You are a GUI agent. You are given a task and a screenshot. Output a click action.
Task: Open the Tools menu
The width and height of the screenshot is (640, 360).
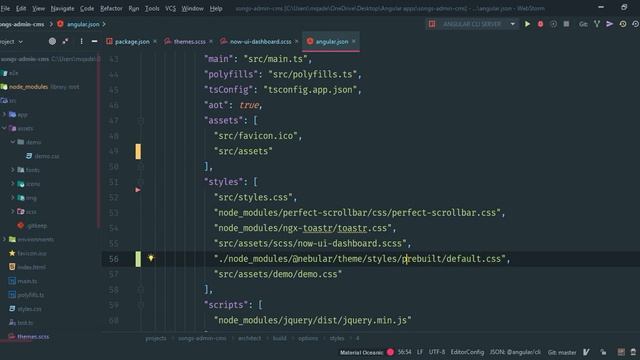152,8
